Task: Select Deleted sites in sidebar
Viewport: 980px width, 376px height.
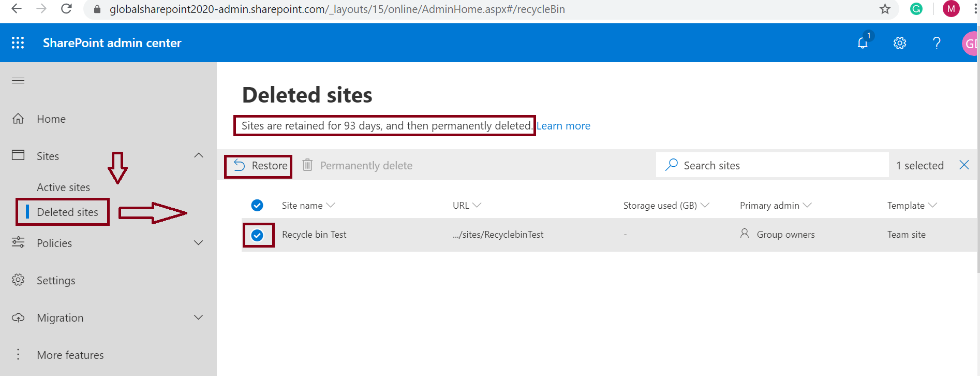Action: (67, 212)
